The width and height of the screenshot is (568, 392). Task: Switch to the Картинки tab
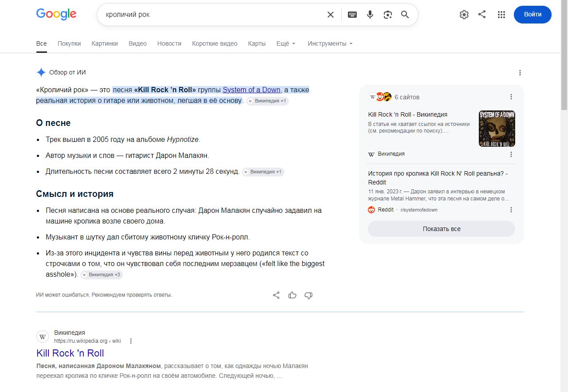(105, 43)
